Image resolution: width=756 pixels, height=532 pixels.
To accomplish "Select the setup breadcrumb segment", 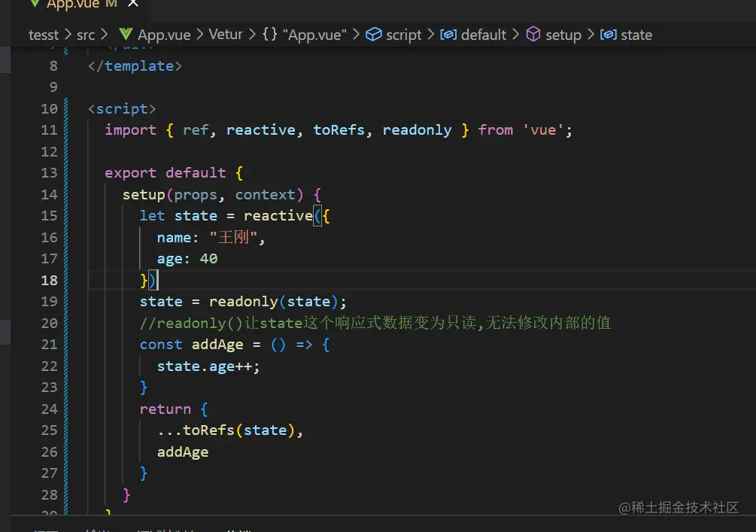I will pos(563,35).
